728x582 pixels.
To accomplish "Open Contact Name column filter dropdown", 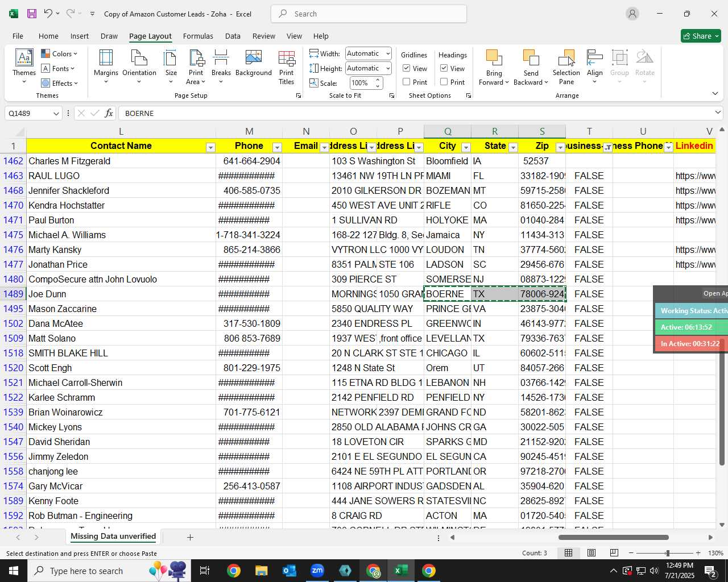I will coord(210,148).
